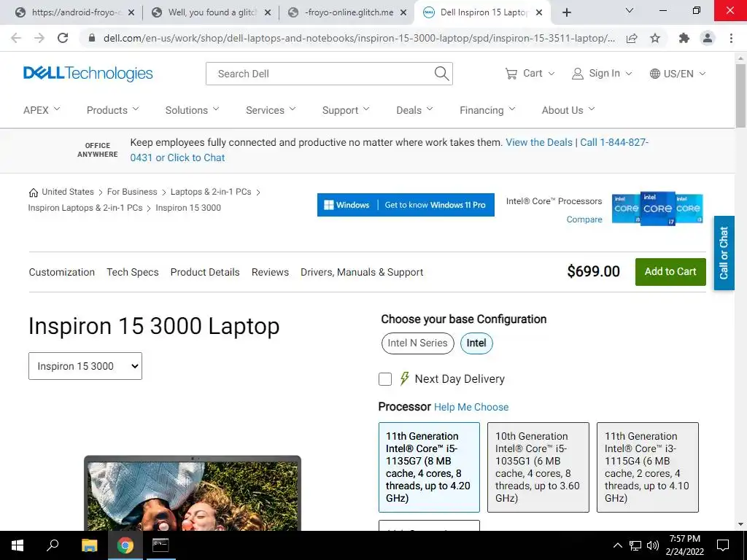The height and width of the screenshot is (560, 747).
Task: Expand the APEX menu
Action: tap(42, 110)
